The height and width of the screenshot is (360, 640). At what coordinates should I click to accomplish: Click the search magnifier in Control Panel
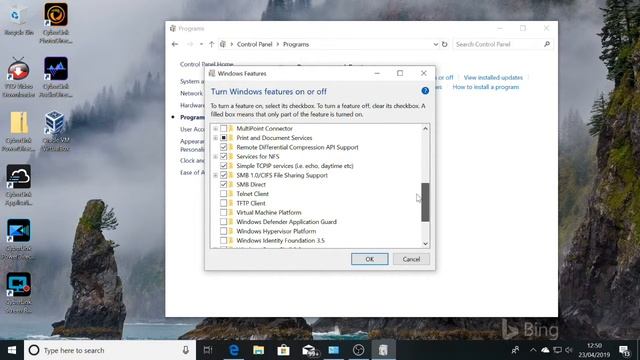547,44
